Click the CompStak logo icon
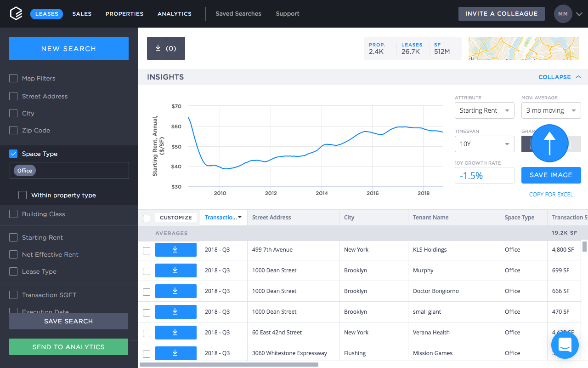588x368 pixels. 16,14
